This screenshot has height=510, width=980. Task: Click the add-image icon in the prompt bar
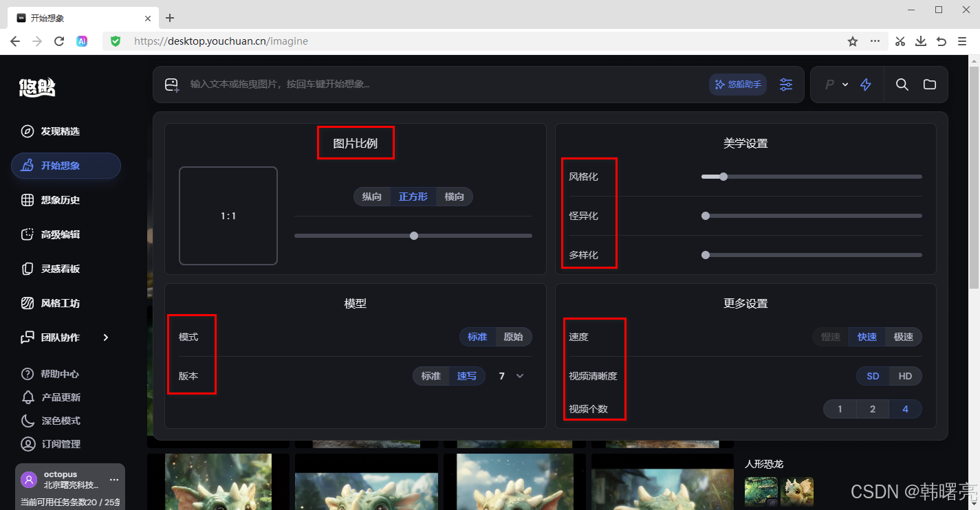(172, 85)
